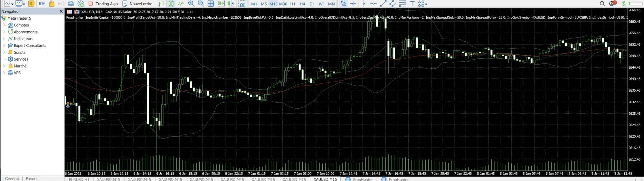
Task: Switch to the Favoris tab
Action: click(32, 178)
